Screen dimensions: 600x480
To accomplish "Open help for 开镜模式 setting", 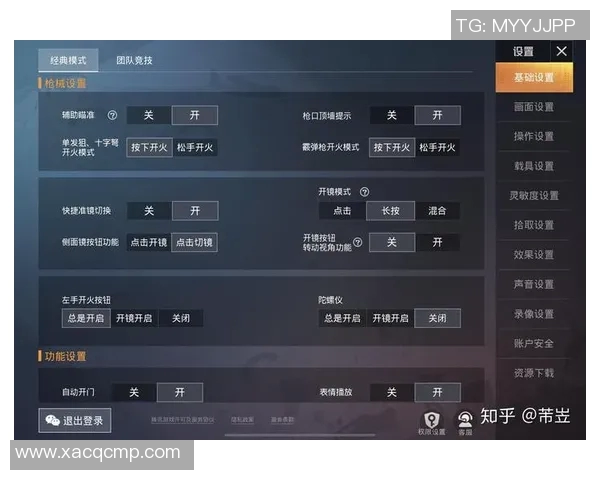I will pyautogui.click(x=364, y=192).
